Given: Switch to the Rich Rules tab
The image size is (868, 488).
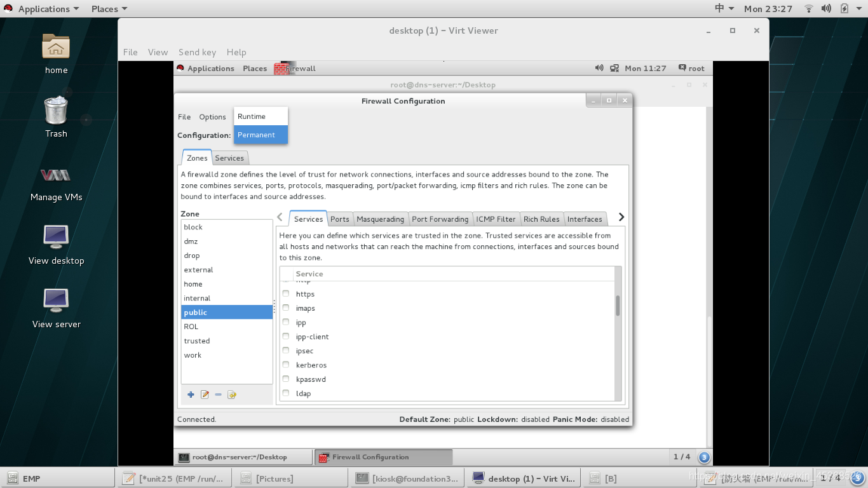Looking at the screenshot, I should pyautogui.click(x=541, y=219).
